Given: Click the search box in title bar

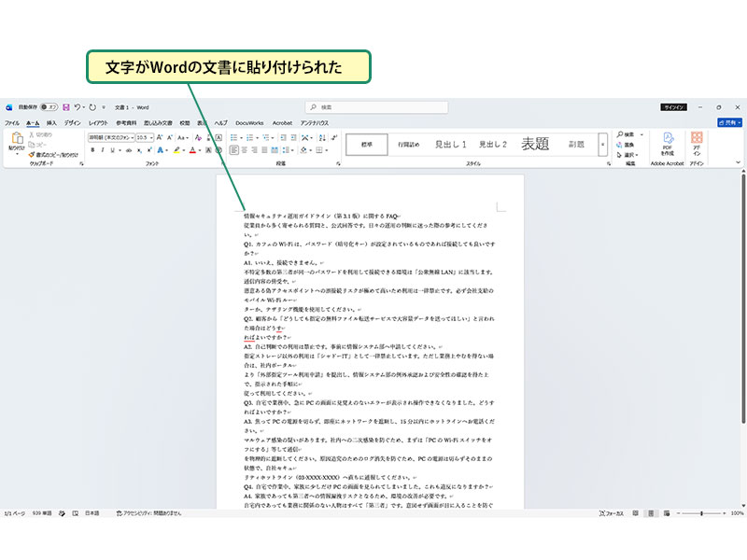Looking at the screenshot, I should coord(376,107).
